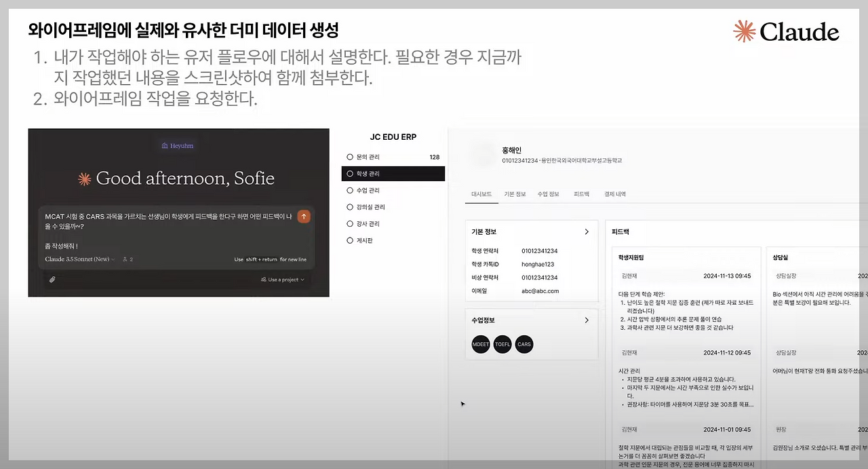Click the 피드백 panel heading
This screenshot has height=469, width=868.
[620, 231]
